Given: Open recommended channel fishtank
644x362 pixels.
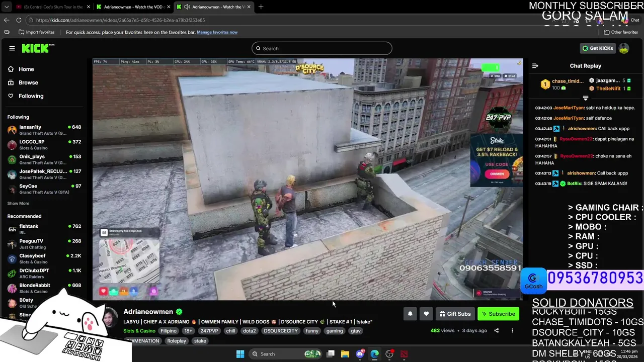Looking at the screenshot, I should (44, 229).
